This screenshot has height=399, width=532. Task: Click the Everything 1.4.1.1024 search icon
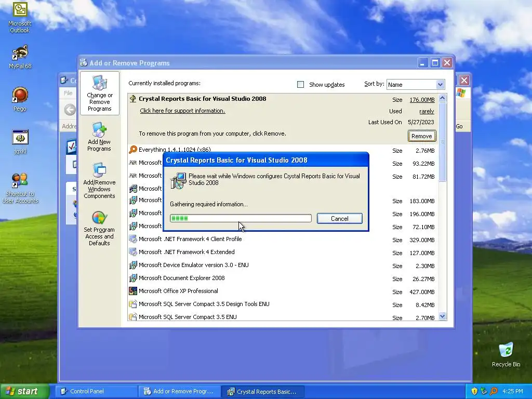point(133,149)
